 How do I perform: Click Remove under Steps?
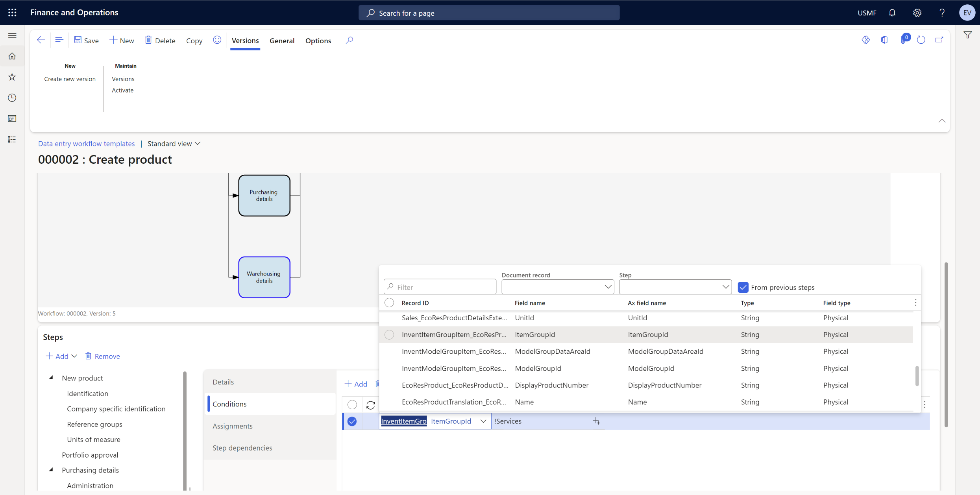(102, 356)
